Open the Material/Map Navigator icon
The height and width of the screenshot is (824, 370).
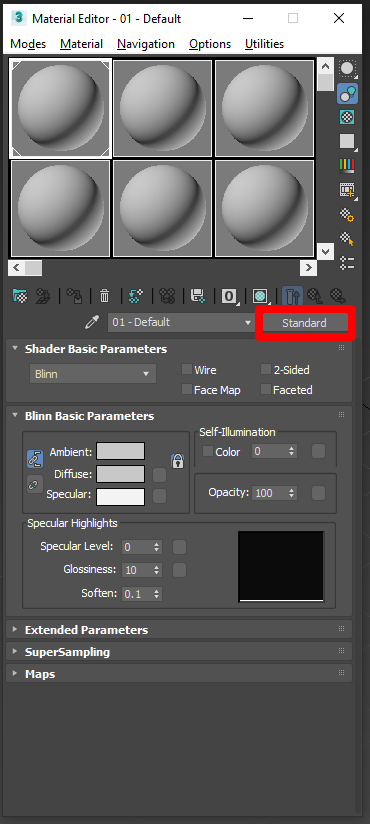347,263
